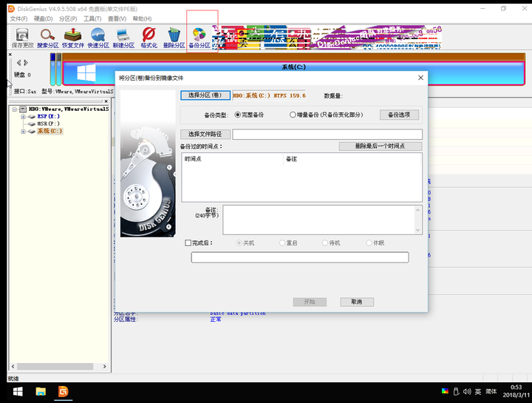Open the Tools (工具) menu
The height and width of the screenshot is (403, 532).
tap(92, 18)
